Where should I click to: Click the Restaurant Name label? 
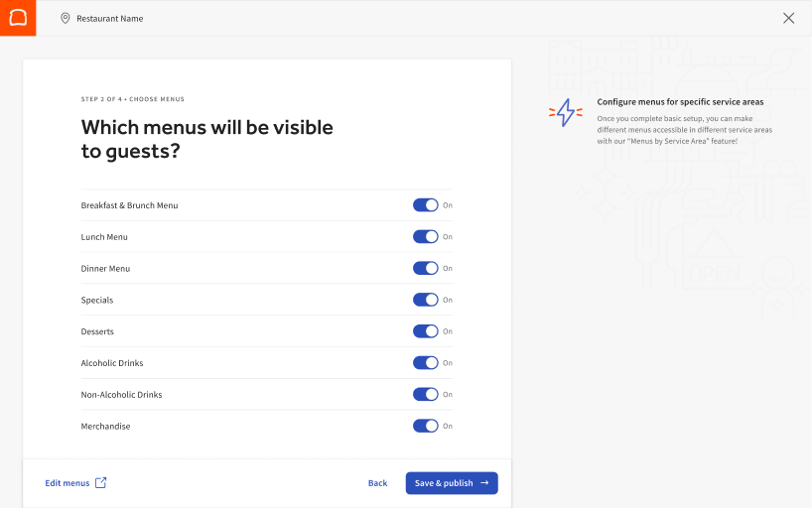tap(110, 18)
